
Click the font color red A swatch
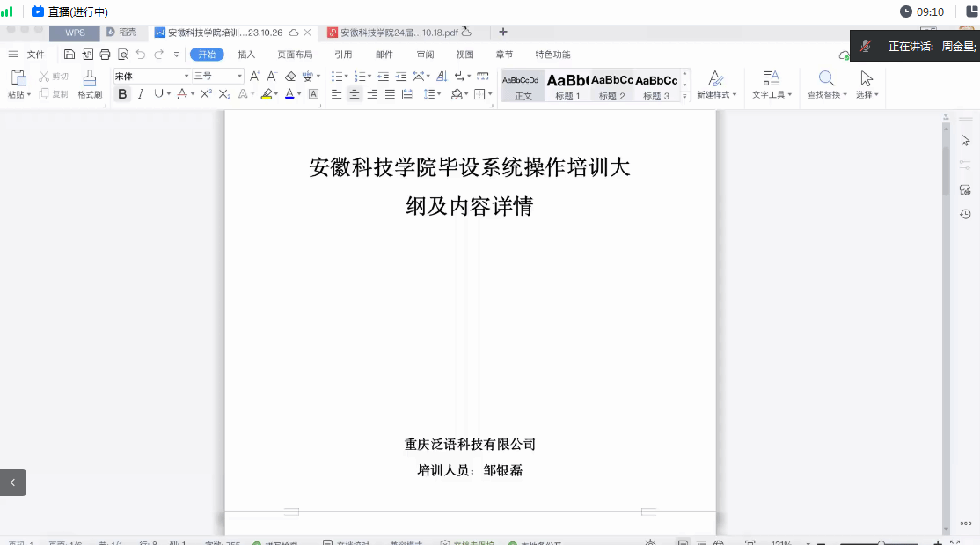[289, 94]
